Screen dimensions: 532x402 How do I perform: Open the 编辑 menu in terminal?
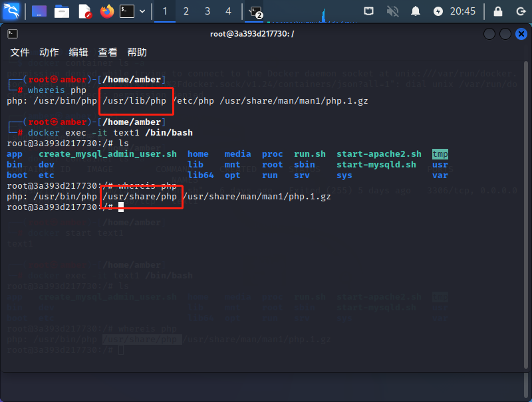(x=78, y=52)
